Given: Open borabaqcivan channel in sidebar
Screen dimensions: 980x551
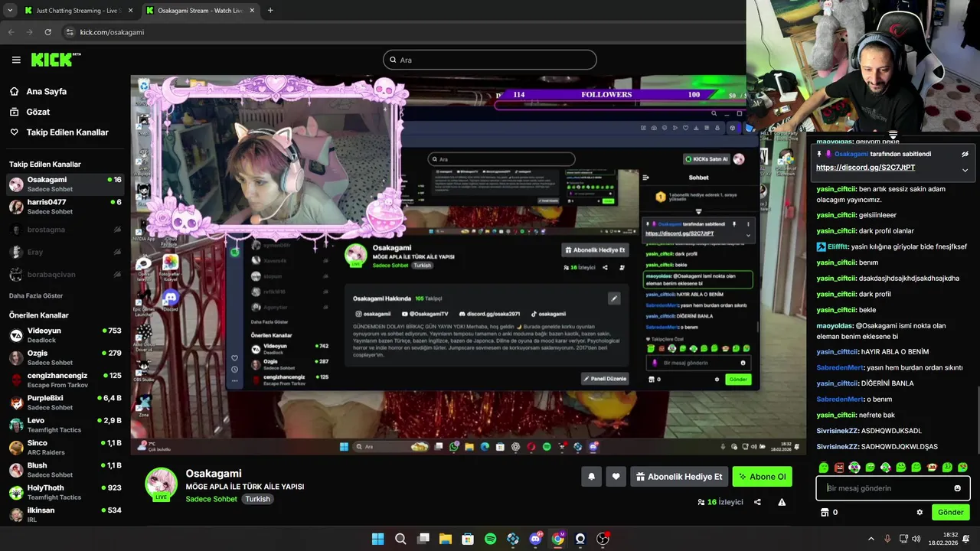Looking at the screenshot, I should coord(65,275).
